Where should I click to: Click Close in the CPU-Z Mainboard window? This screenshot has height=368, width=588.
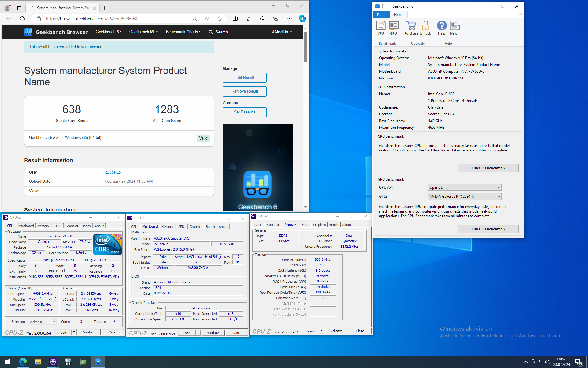point(236,333)
